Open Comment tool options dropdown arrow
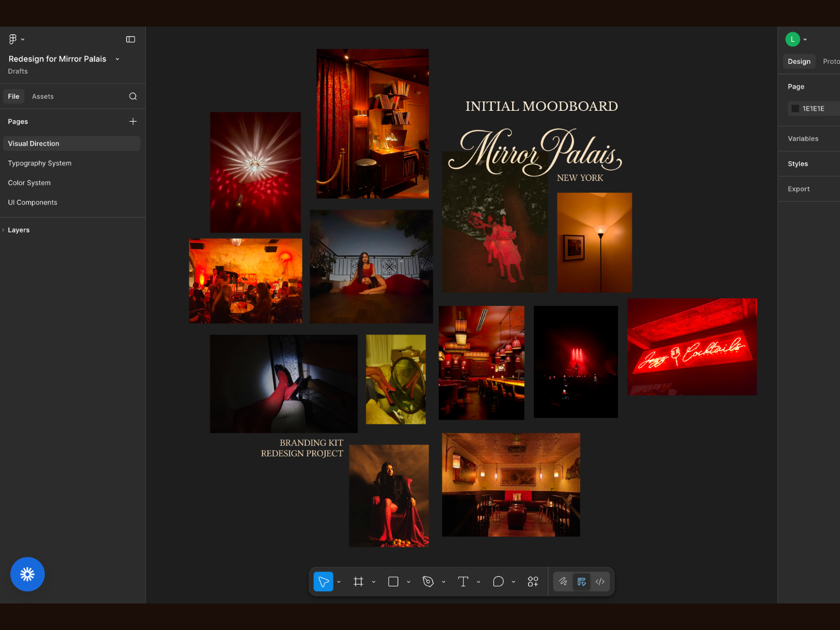The width and height of the screenshot is (840, 630). (513, 582)
